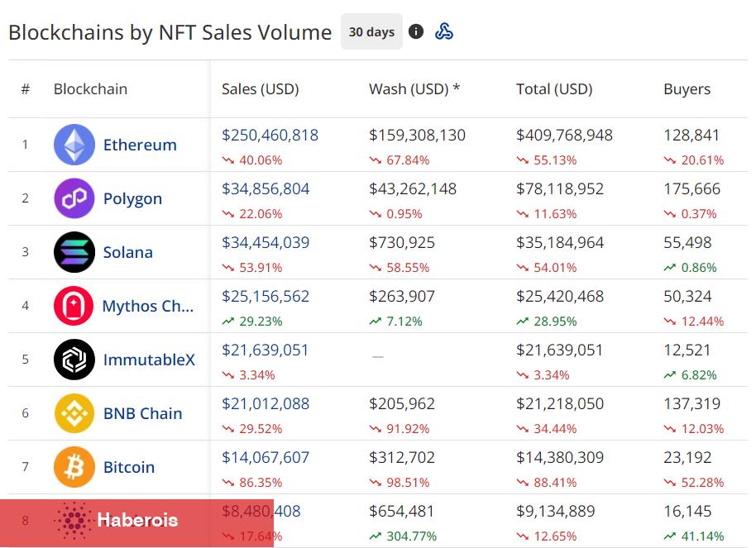Click Mythos sales value $25,156,562
The height and width of the screenshot is (548, 756).
(266, 296)
